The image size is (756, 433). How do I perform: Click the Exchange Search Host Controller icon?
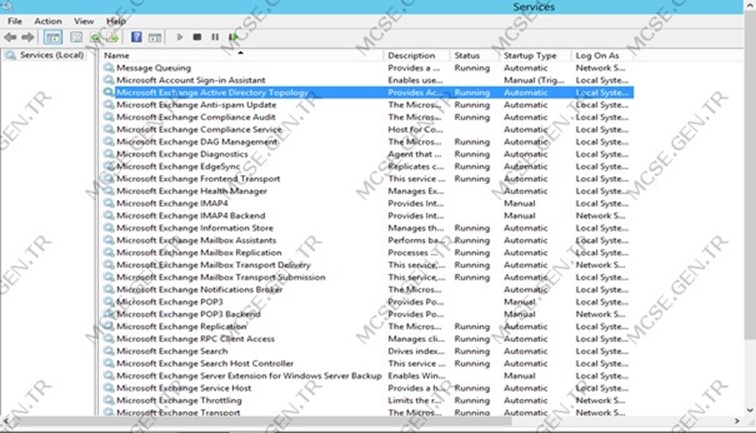pos(109,363)
